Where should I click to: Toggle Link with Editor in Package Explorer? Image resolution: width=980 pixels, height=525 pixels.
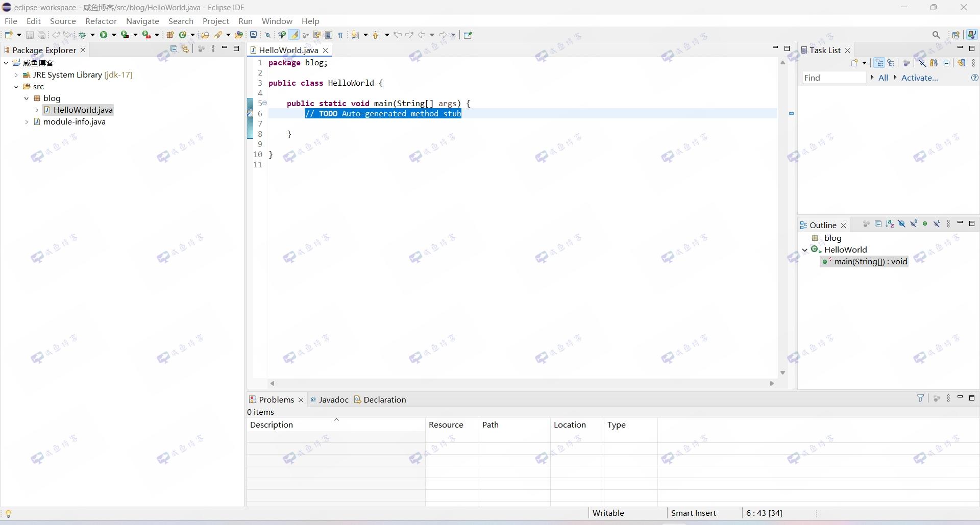pyautogui.click(x=186, y=49)
